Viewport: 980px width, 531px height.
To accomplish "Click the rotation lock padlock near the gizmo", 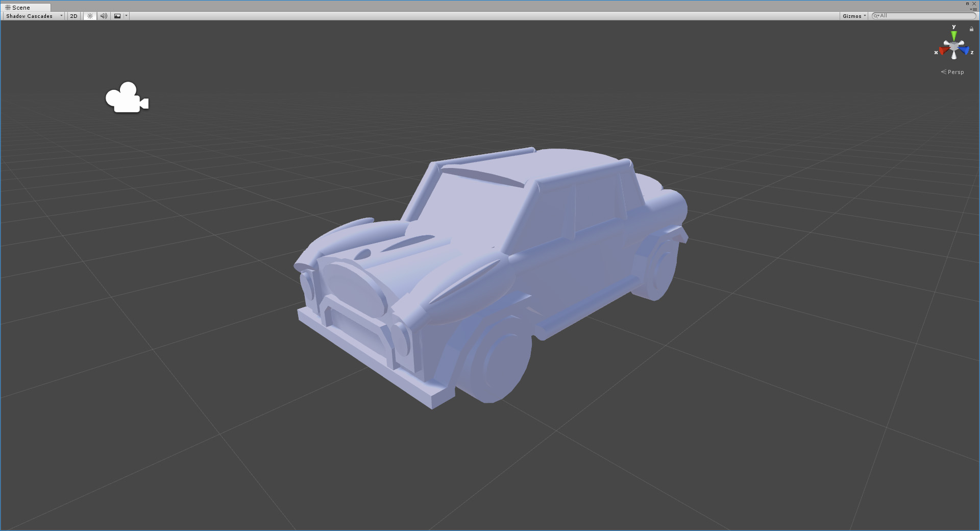I will pos(972,29).
